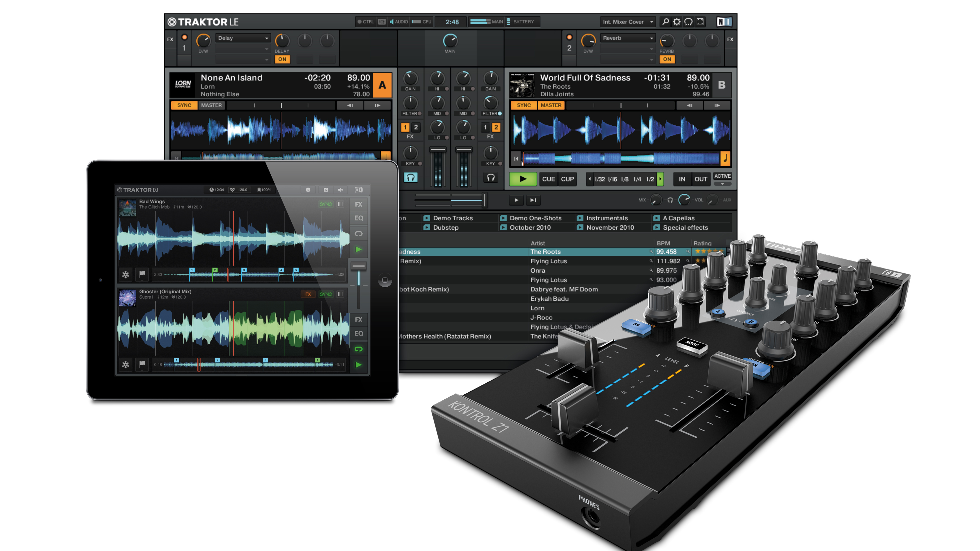This screenshot has width=980, height=551.
Task: Open the Delay effect selector dropdown
Action: coord(243,38)
